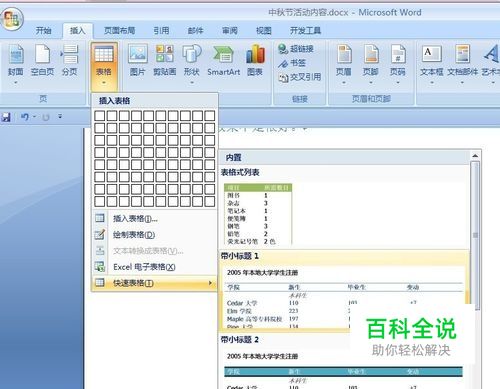500x389 pixels.
Task: Switch to the Review (审阅) tab
Action: point(230,31)
